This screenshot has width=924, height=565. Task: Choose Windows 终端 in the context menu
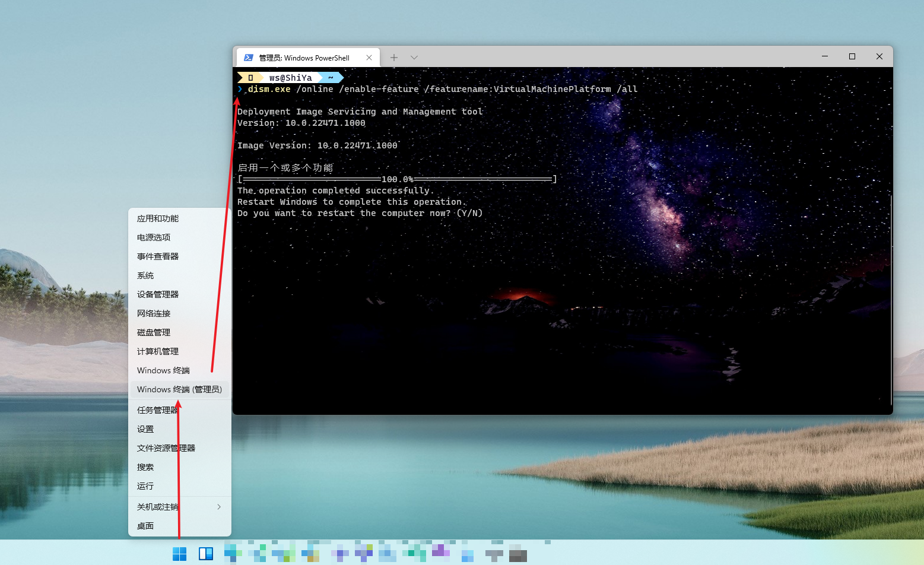click(180, 370)
